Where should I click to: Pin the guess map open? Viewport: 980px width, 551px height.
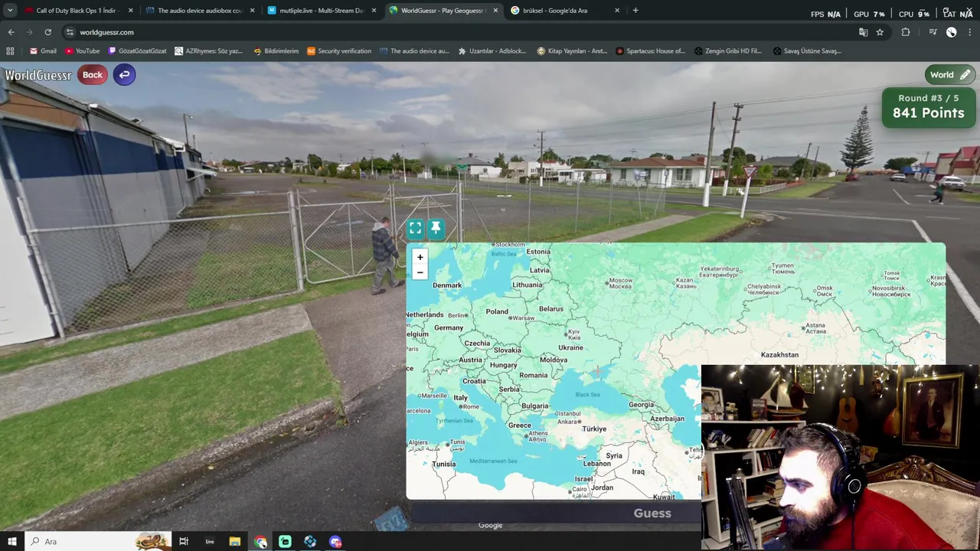[436, 227]
